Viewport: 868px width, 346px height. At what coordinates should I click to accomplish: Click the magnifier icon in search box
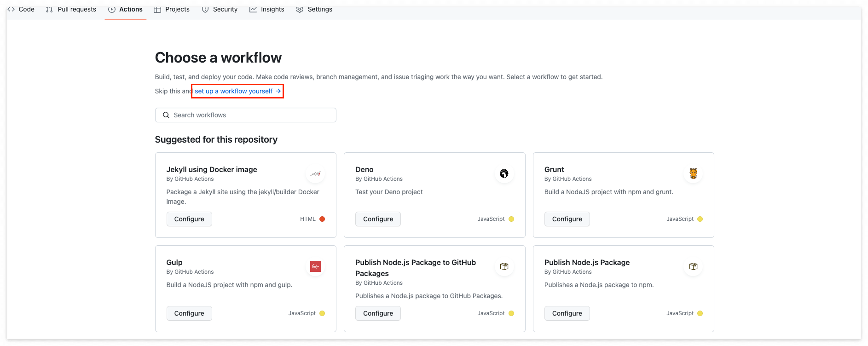pyautogui.click(x=166, y=115)
